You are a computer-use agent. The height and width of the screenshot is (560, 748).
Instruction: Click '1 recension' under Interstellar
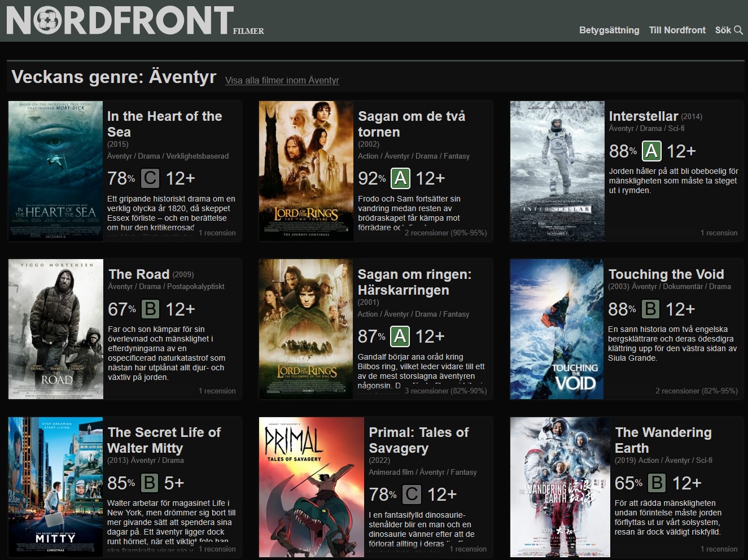[x=719, y=233]
